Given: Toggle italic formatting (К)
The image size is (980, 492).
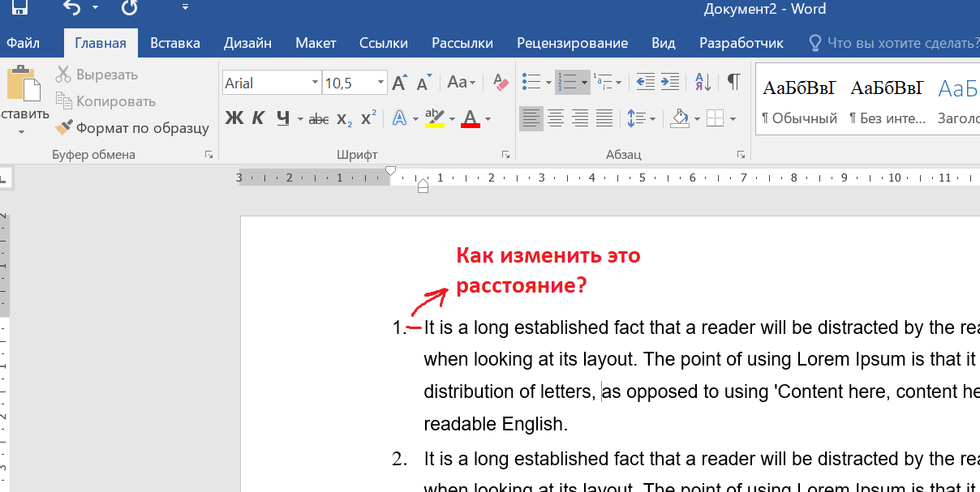Looking at the screenshot, I should point(258,118).
